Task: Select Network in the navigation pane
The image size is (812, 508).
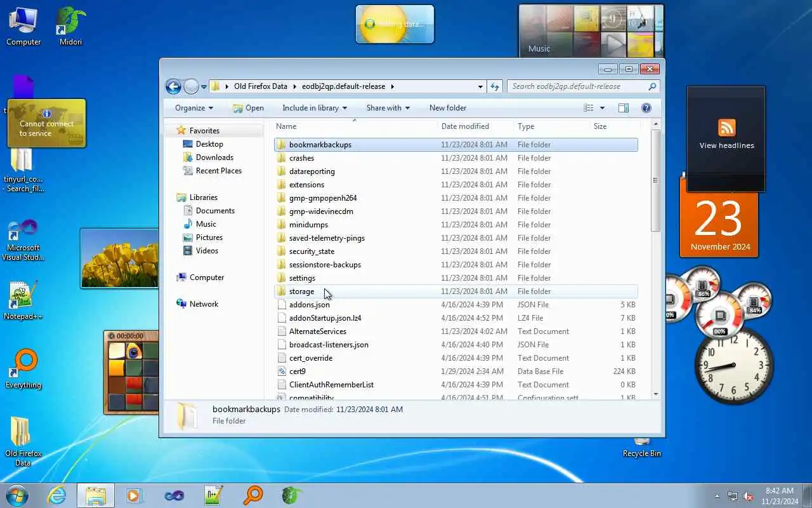Action: pyautogui.click(x=204, y=304)
